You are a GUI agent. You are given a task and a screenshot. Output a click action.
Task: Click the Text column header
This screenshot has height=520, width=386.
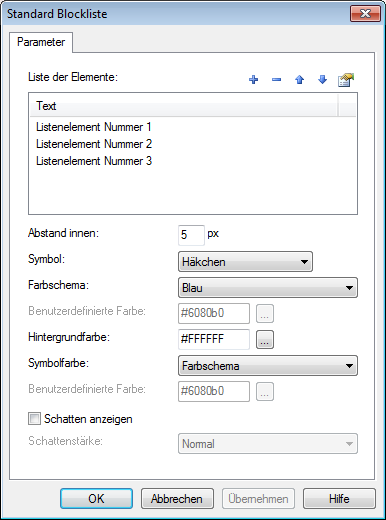click(184, 106)
